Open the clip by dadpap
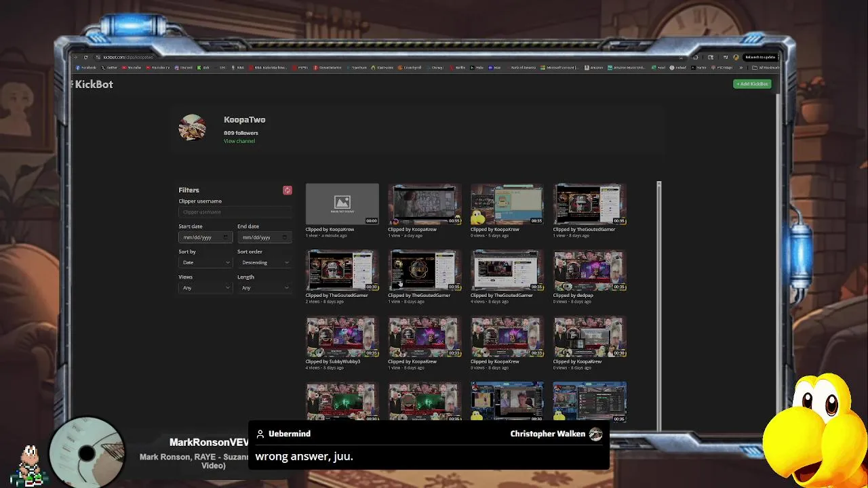This screenshot has width=868, height=488. [590, 270]
